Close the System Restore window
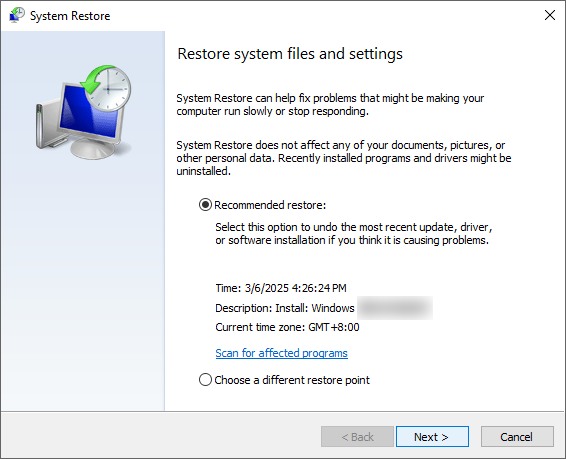 (x=550, y=15)
